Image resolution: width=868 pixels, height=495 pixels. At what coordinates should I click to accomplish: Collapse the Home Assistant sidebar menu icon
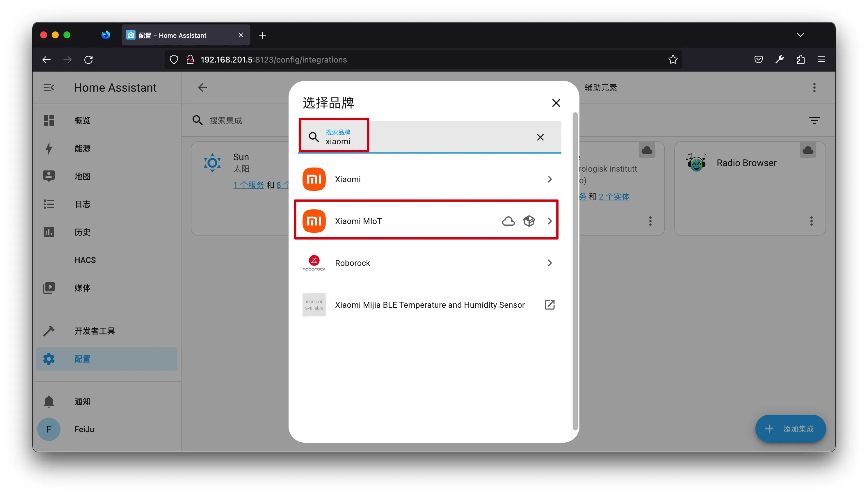click(x=49, y=88)
